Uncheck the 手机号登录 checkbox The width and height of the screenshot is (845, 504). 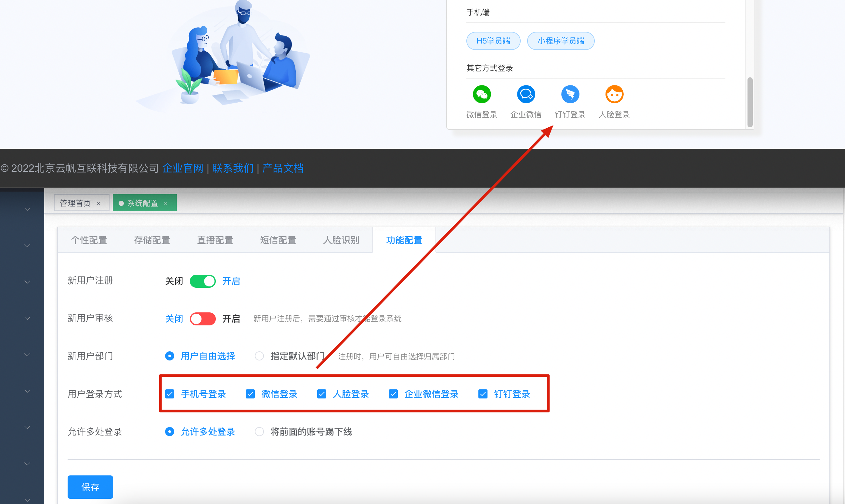tap(170, 394)
